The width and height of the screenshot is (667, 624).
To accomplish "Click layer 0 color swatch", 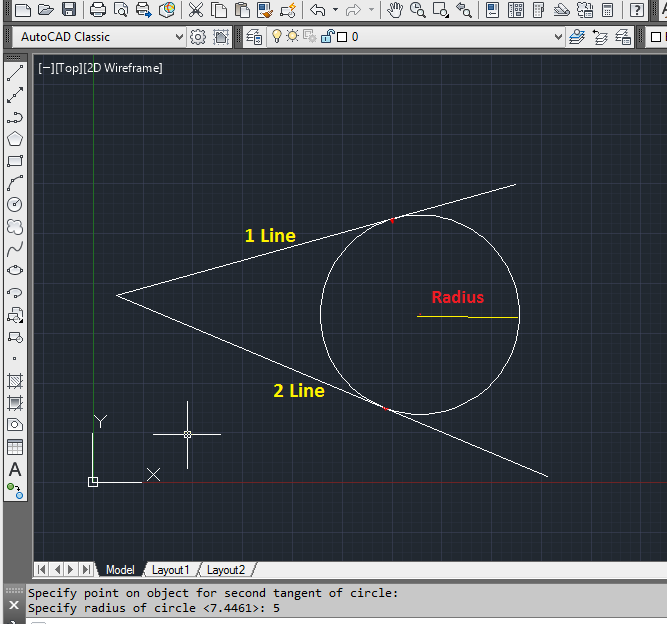I will (342, 37).
